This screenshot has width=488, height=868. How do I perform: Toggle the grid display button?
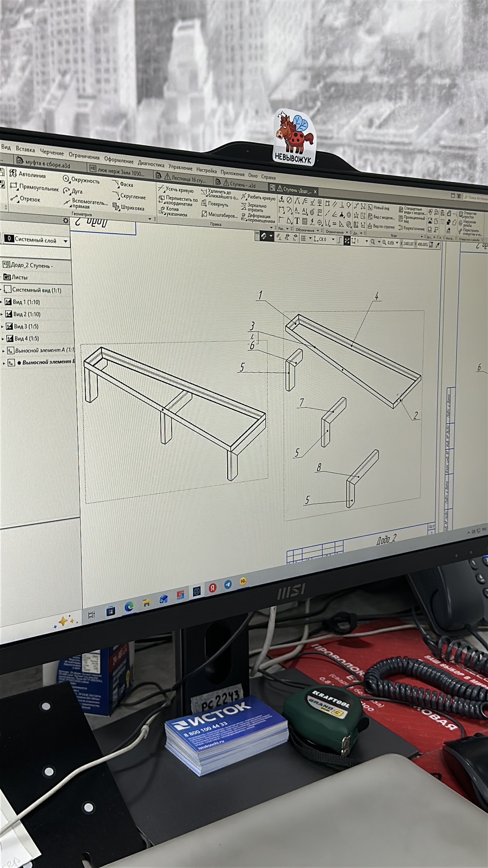tap(303, 238)
